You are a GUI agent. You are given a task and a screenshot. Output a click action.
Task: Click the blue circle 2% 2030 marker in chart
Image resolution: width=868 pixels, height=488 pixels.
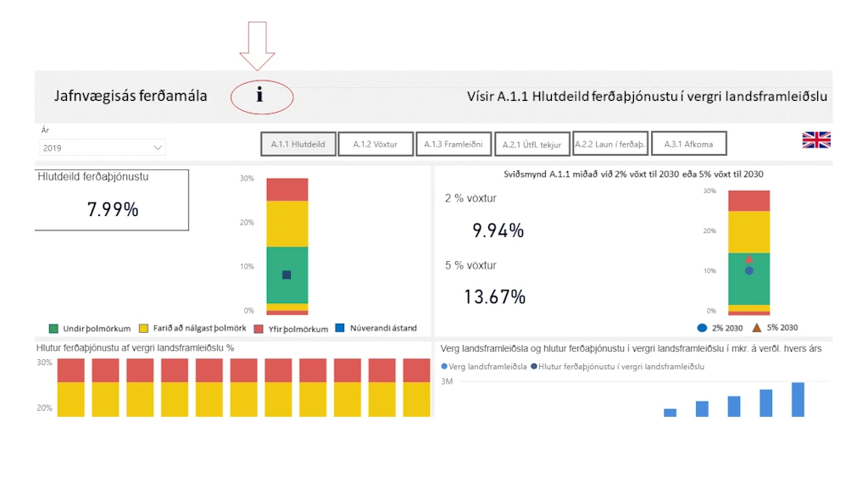click(x=749, y=270)
